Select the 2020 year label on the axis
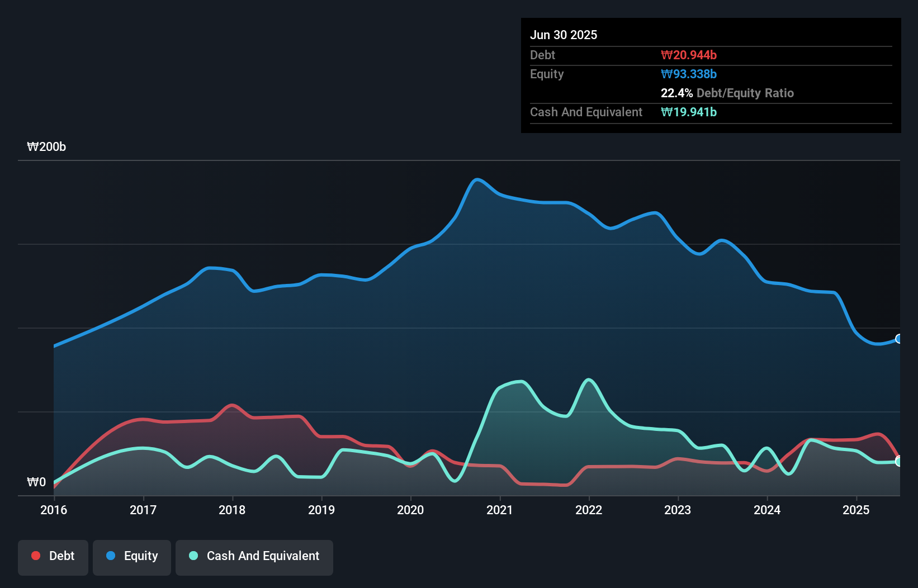This screenshot has width=918, height=588. pyautogui.click(x=410, y=510)
